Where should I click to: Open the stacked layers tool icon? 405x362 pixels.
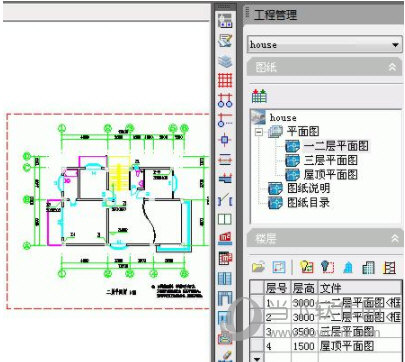(x=225, y=61)
